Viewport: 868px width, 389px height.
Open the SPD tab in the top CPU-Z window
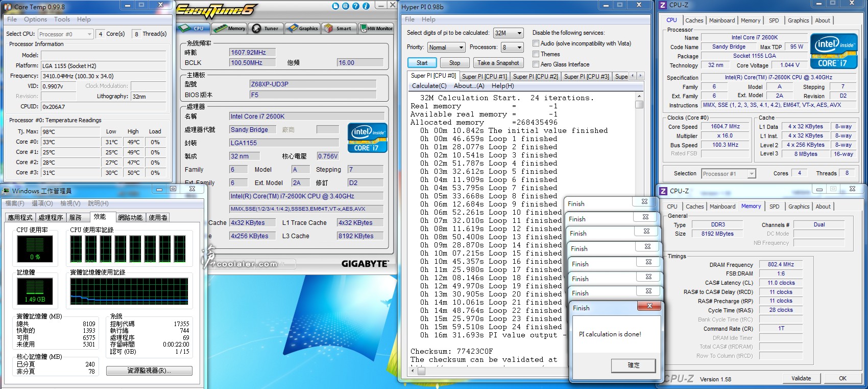coord(774,20)
